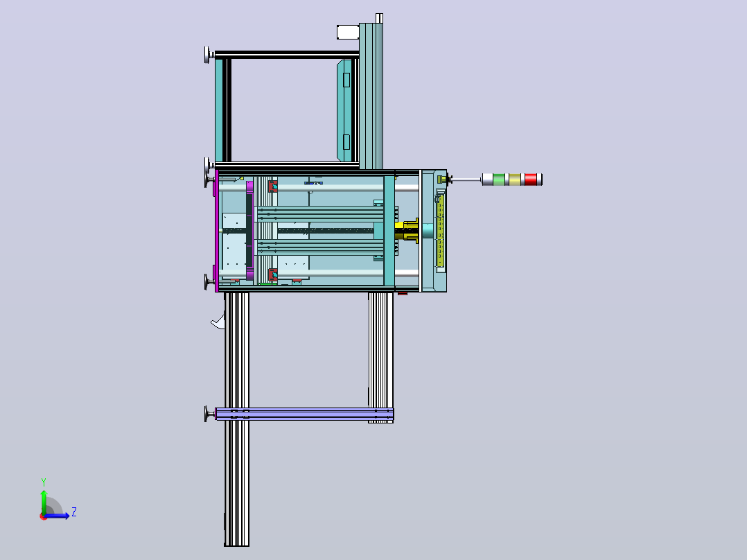747x560 pixels.
Task: Pick the yellow-green terminal strip on the right cover
Action: (440, 230)
